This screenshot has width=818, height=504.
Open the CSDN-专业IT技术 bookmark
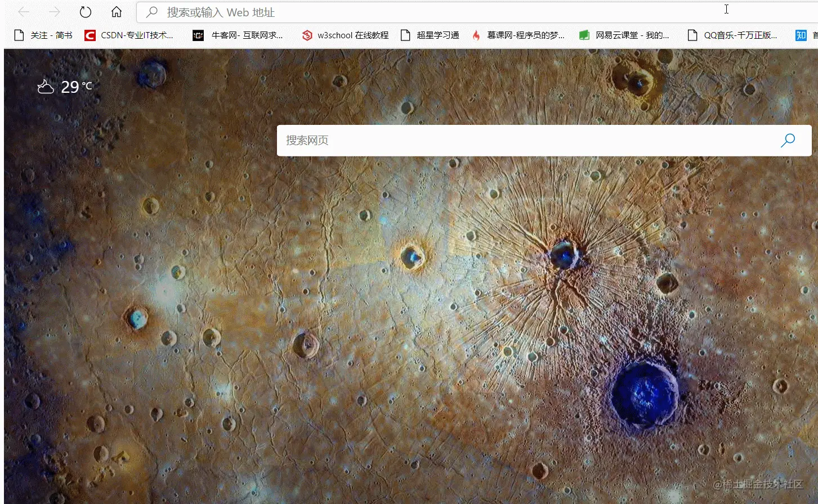[x=129, y=35]
